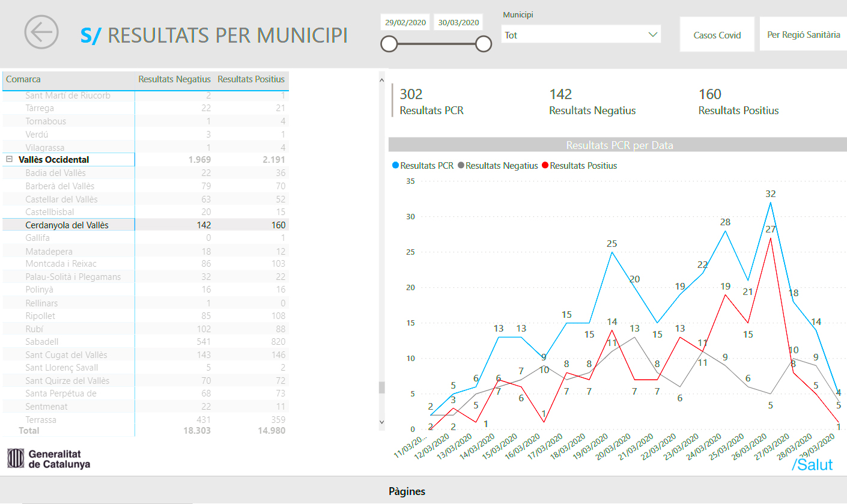Click the Total row label

(29, 431)
